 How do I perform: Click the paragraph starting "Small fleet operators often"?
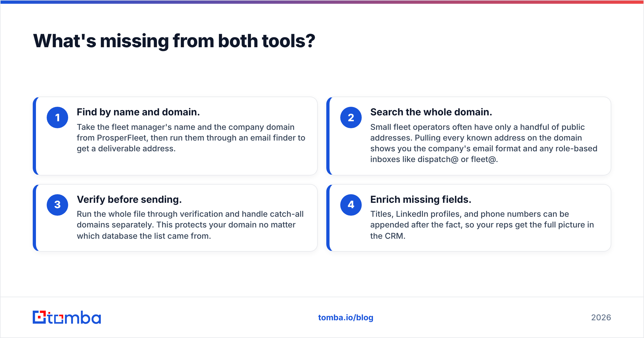[x=484, y=143]
